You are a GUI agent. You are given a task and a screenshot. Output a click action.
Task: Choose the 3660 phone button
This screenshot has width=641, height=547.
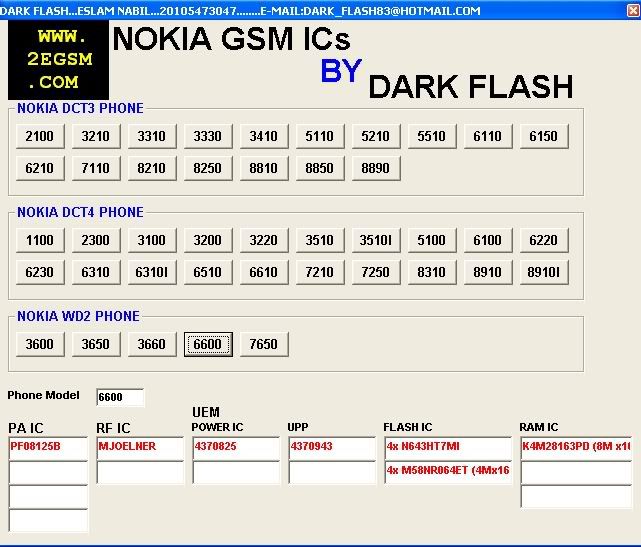(152, 344)
